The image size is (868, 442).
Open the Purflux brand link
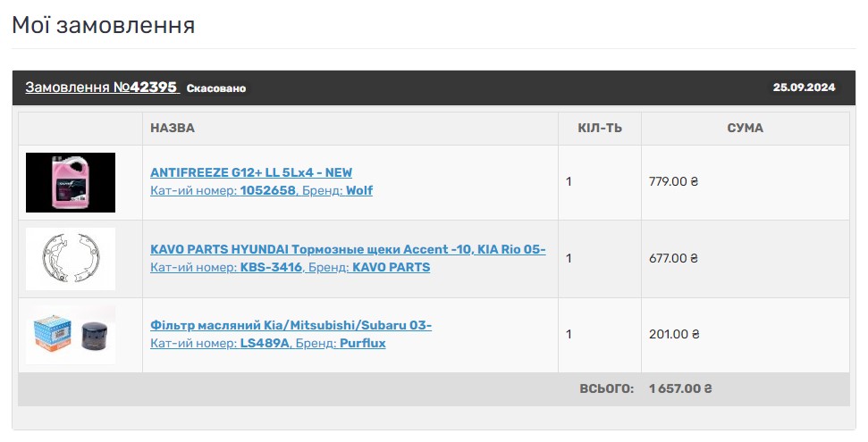point(362,343)
